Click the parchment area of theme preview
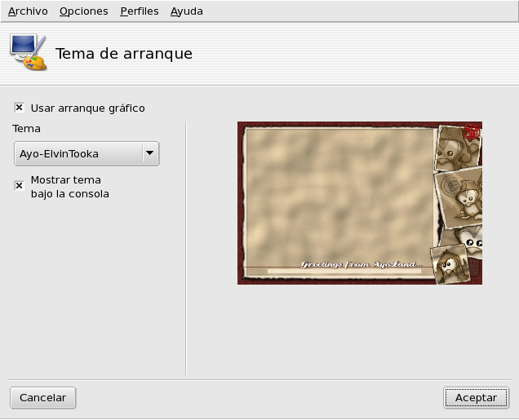The height and width of the screenshot is (420, 519). pos(339,195)
